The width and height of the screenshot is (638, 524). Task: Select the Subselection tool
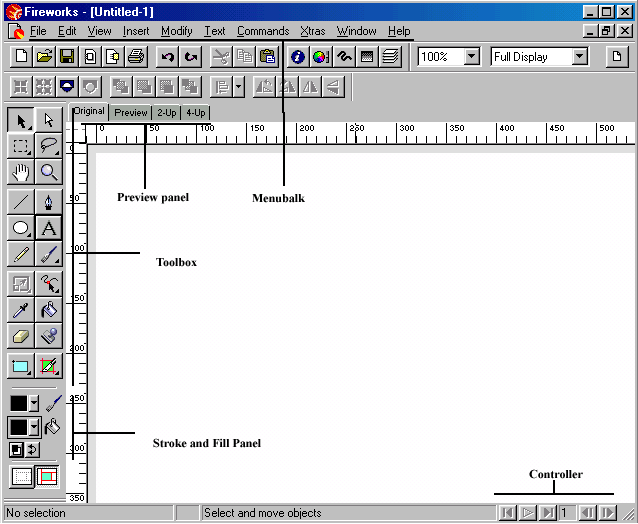(x=48, y=121)
